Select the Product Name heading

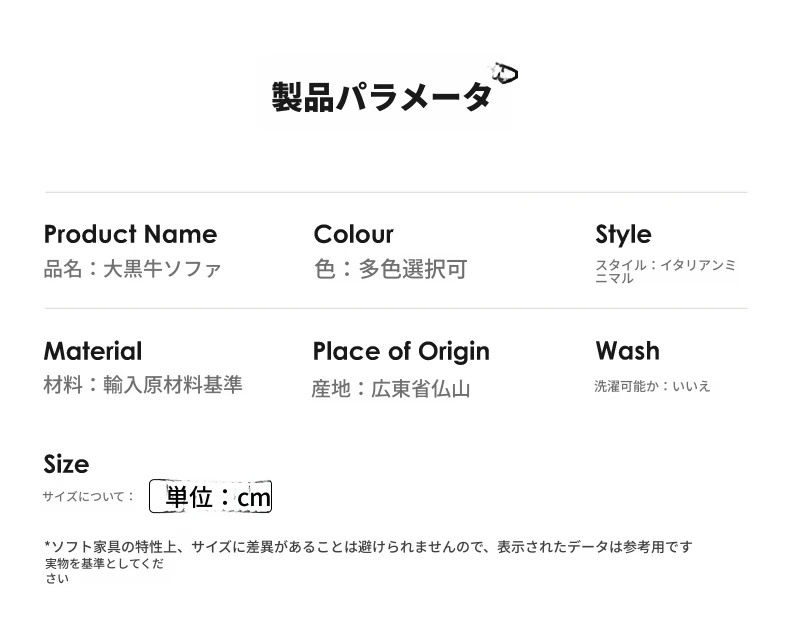130,234
